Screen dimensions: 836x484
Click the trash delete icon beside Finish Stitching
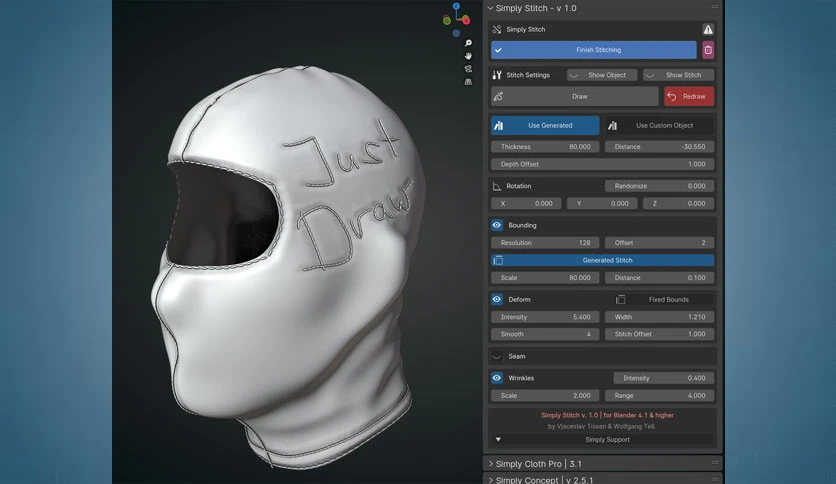pos(708,50)
